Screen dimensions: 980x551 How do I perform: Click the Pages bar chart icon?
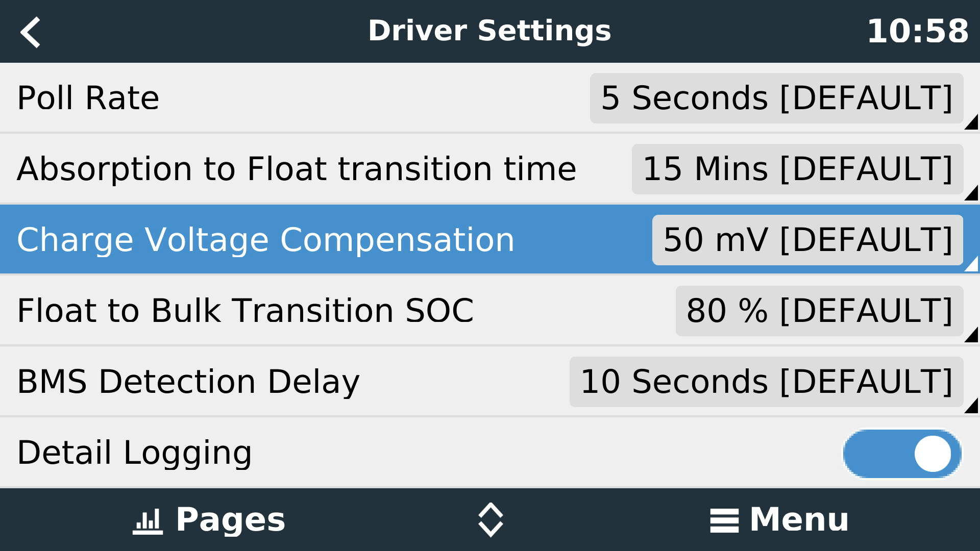tap(148, 521)
